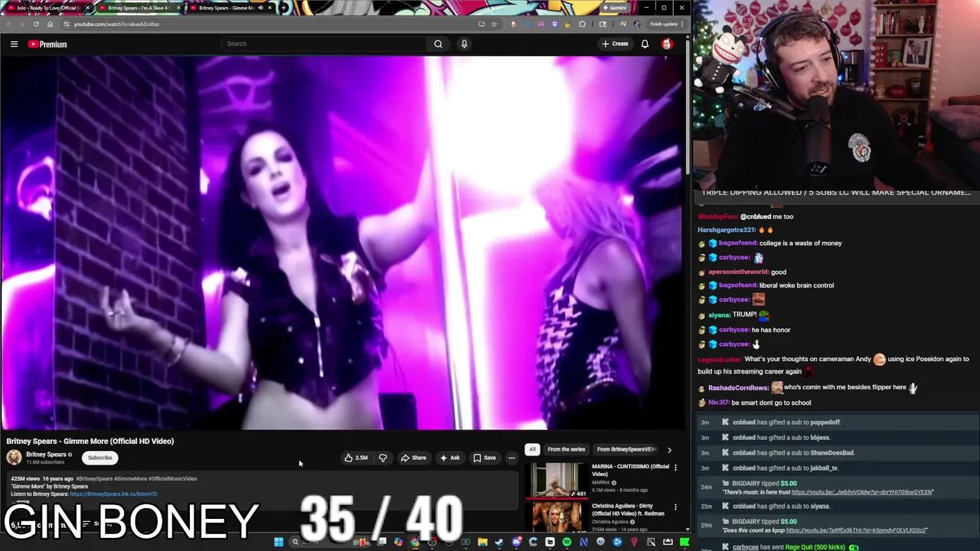980x551 pixels.
Task: Click the Gimme More video player
Action: (342, 243)
